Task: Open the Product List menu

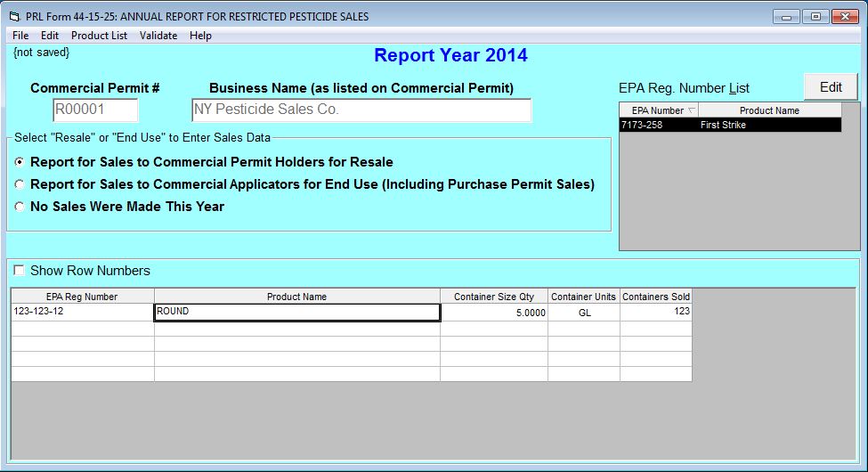Action: coord(99,36)
